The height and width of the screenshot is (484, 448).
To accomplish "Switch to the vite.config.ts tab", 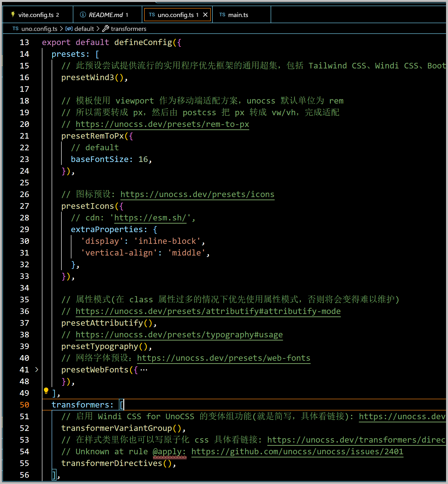I will point(36,15).
